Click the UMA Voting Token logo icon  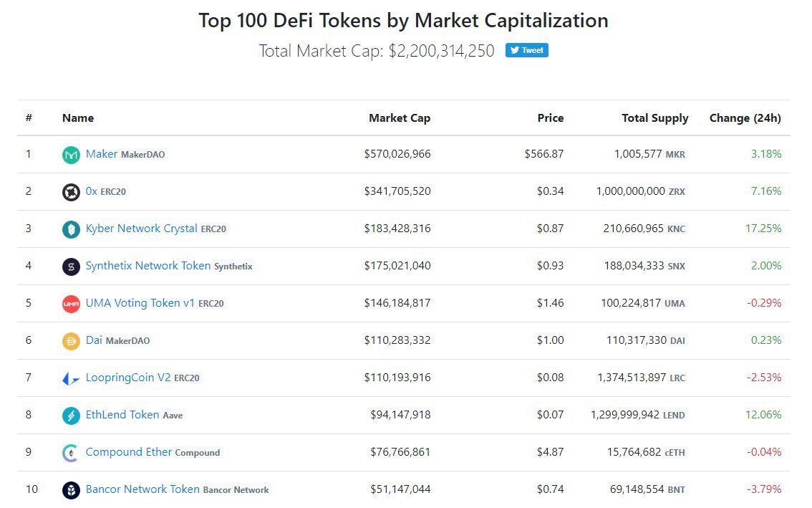(x=71, y=304)
